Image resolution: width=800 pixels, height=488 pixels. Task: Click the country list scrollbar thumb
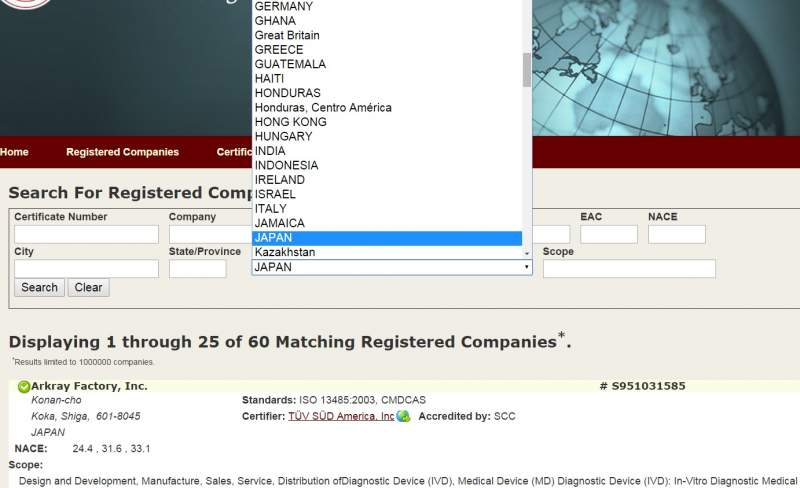coord(527,70)
